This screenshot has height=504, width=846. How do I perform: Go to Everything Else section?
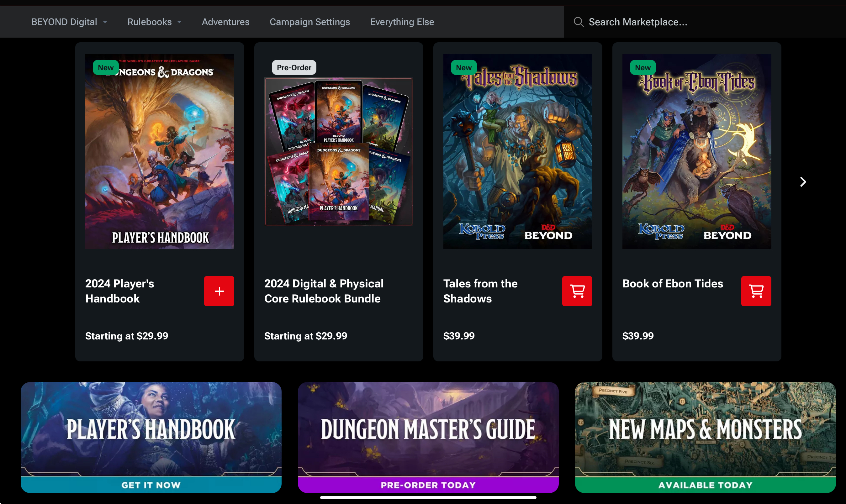tap(402, 22)
